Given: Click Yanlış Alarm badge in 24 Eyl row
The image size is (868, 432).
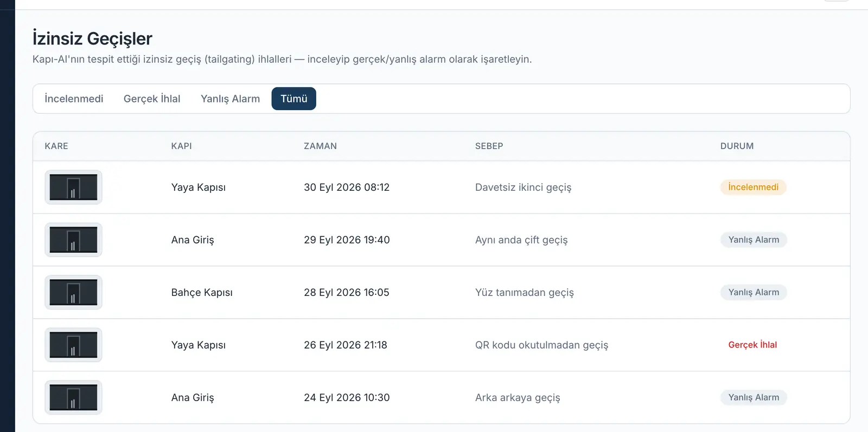Looking at the screenshot, I should (x=754, y=397).
